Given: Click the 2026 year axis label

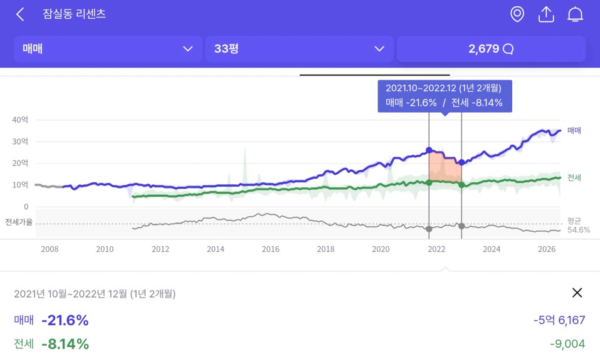Looking at the screenshot, I should [x=547, y=249].
